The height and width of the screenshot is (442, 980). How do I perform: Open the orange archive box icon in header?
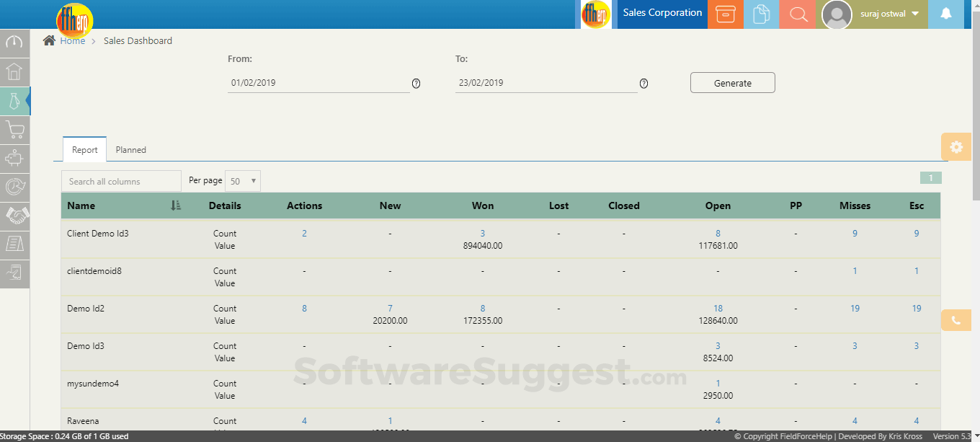click(725, 14)
